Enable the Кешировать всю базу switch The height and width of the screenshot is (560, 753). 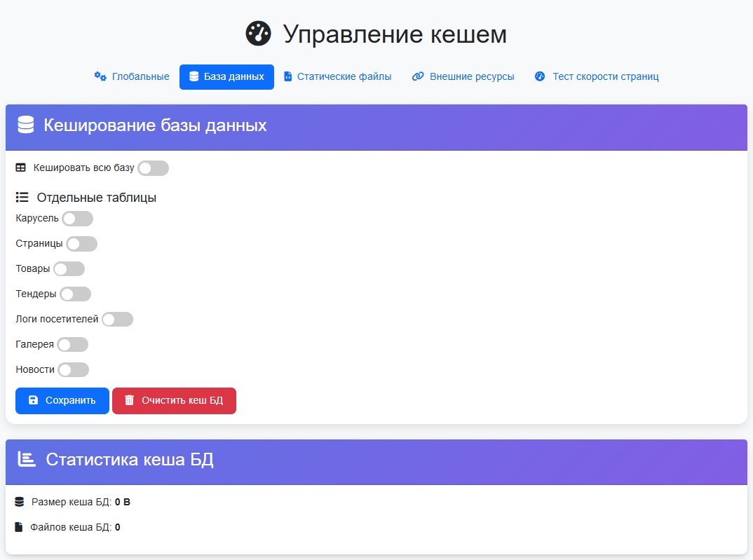pyautogui.click(x=153, y=168)
